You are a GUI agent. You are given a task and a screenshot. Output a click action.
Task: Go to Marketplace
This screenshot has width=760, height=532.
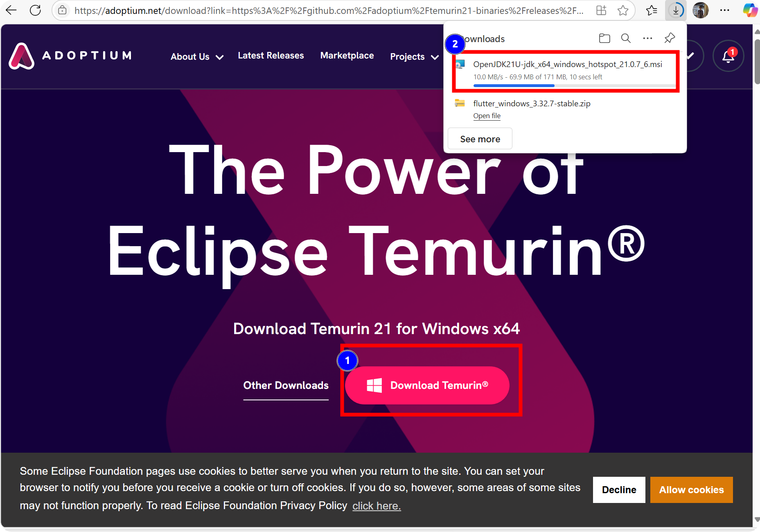(347, 56)
